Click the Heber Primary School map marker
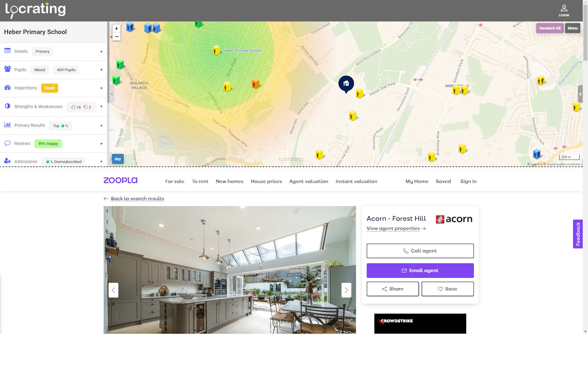This screenshot has height=368, width=588. 216,50
